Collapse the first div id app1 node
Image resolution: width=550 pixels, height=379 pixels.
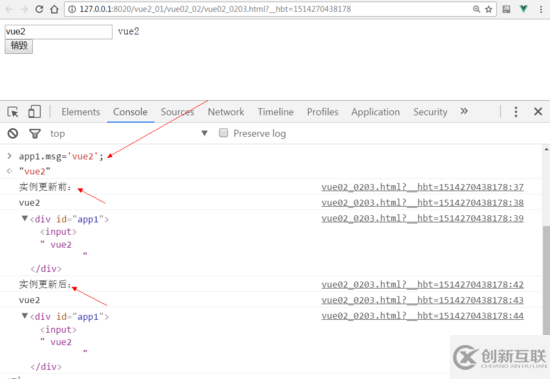tap(25, 219)
